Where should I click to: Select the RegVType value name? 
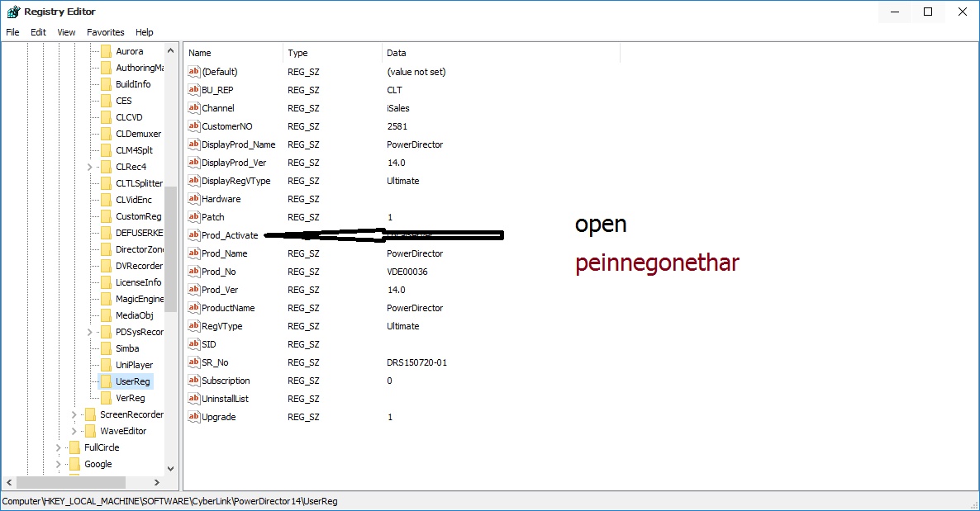[x=221, y=326]
